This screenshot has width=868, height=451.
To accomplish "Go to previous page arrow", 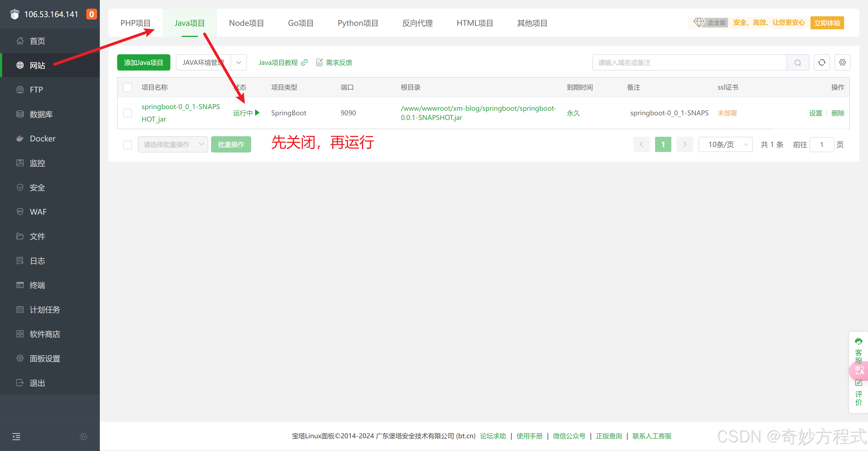I will click(641, 144).
